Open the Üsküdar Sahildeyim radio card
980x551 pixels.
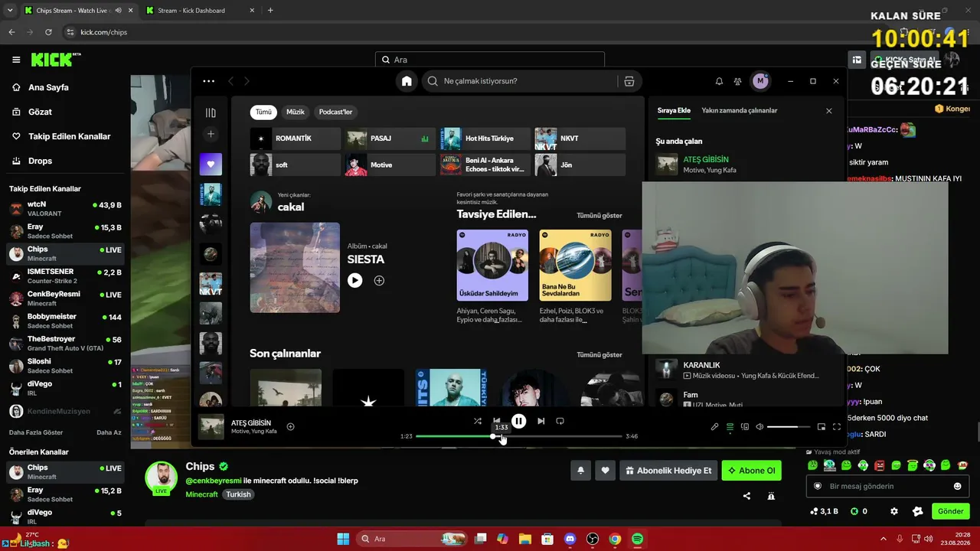click(x=492, y=276)
